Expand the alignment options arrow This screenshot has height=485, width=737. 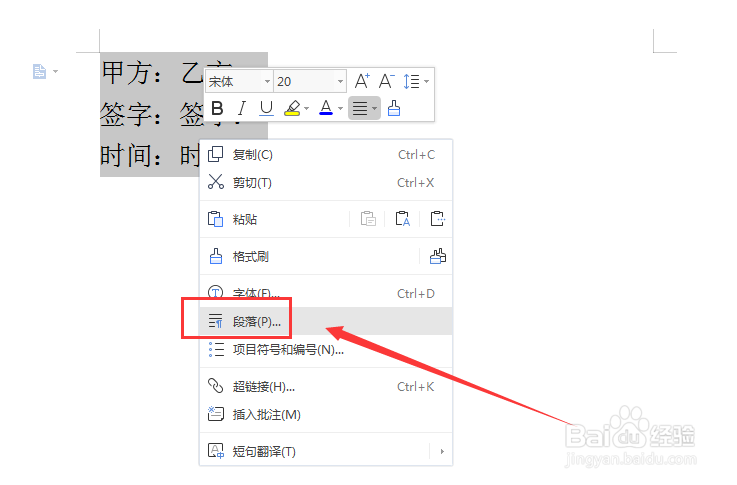[374, 109]
